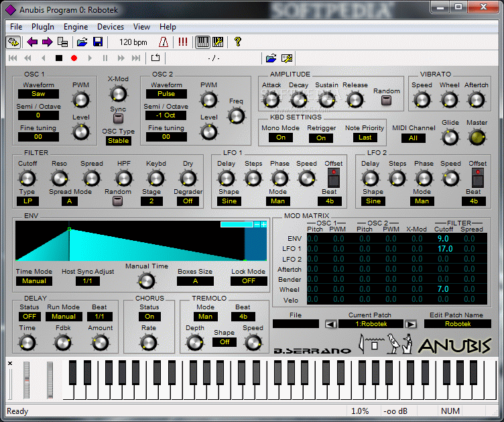Screen dimensions: 504x422
Task: Toggle Delay Status OFF field
Action: pos(29,317)
